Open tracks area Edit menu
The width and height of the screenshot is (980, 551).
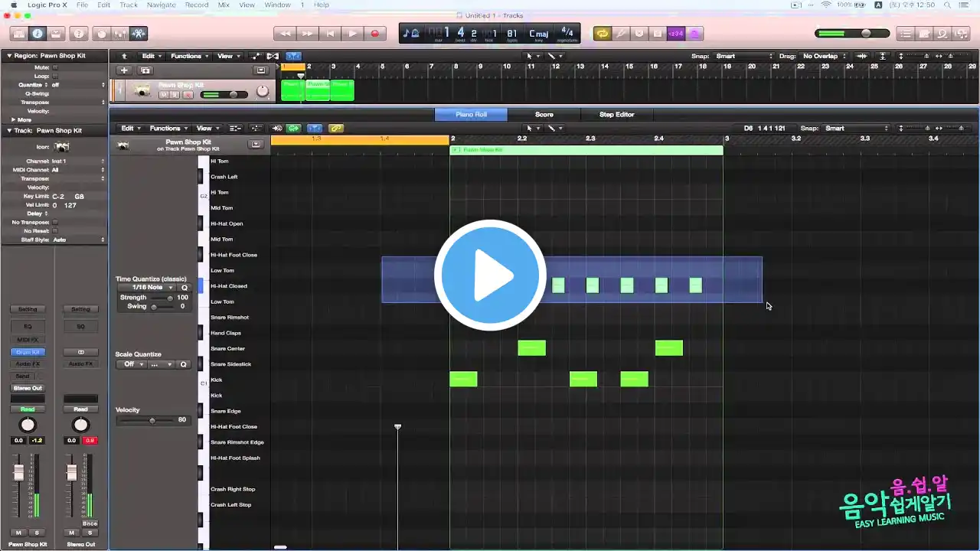(150, 56)
